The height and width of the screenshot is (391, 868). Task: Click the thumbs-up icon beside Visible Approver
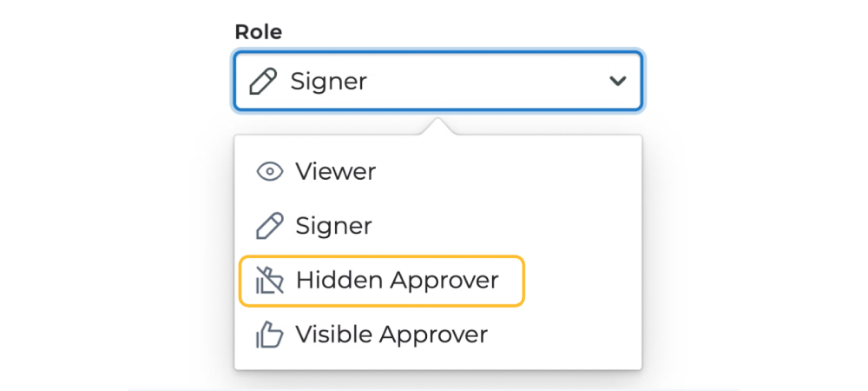click(269, 335)
